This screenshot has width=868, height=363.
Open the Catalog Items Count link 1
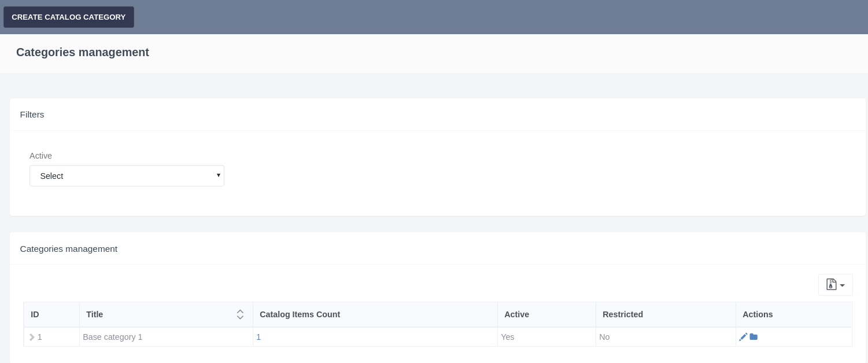click(258, 337)
